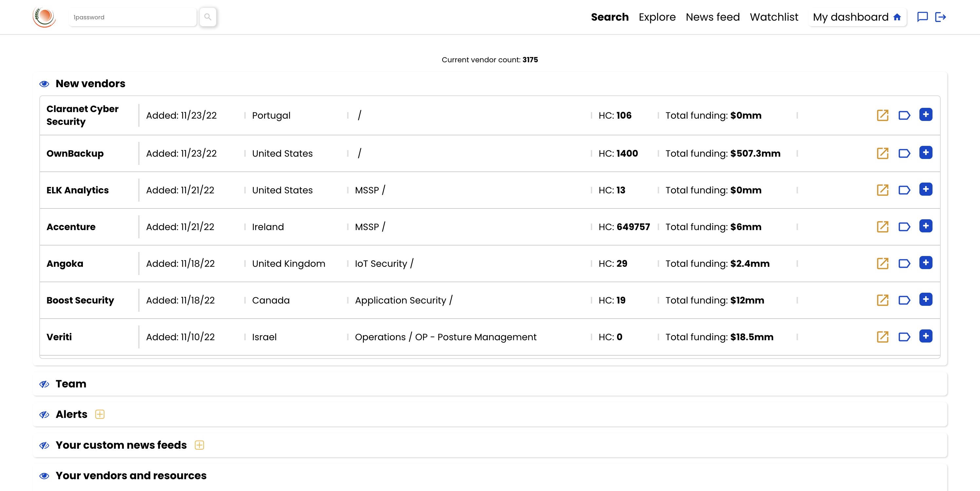Click the Team section heading
The height and width of the screenshot is (491, 980).
[71, 384]
